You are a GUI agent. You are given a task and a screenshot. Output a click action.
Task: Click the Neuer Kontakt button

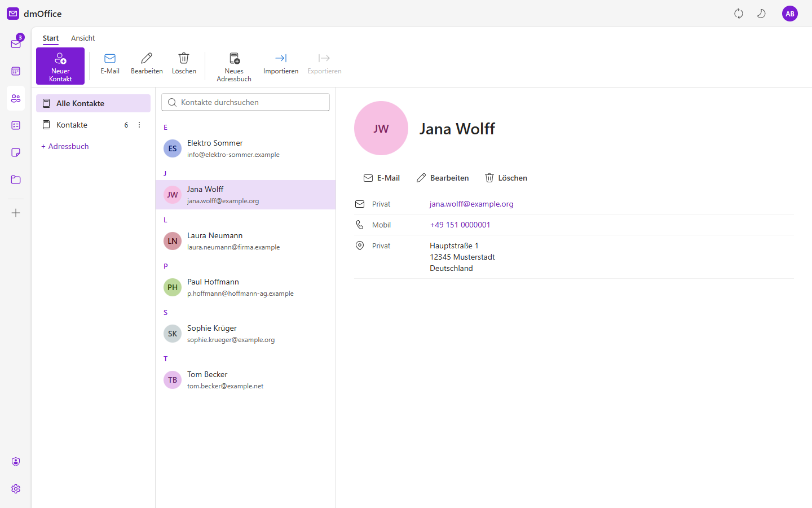[x=60, y=66]
